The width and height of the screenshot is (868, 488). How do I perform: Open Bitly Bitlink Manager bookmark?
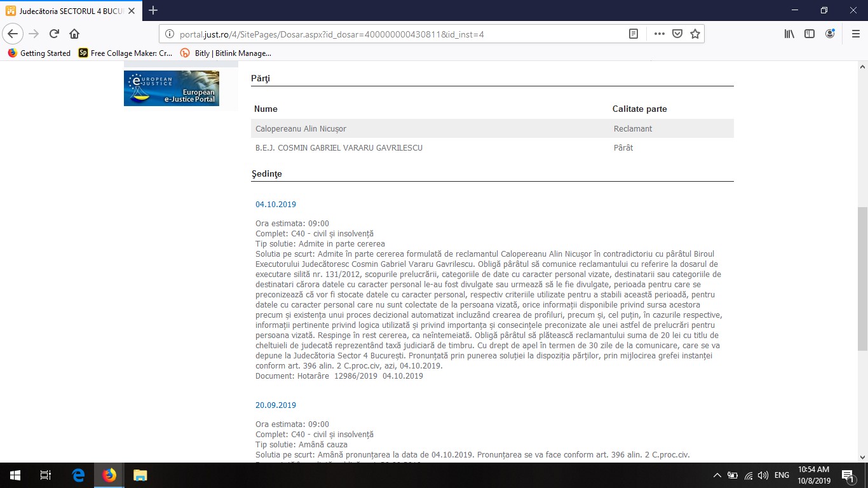tap(226, 53)
